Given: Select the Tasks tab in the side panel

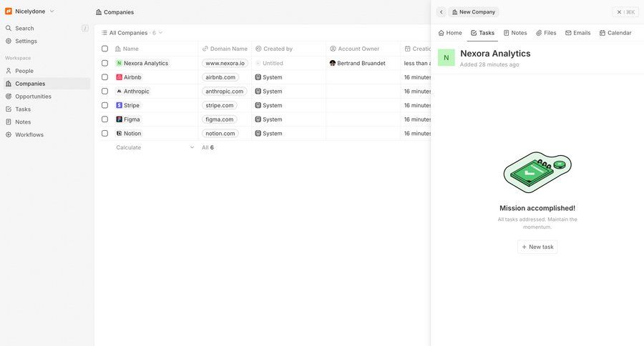Looking at the screenshot, I should click(482, 33).
